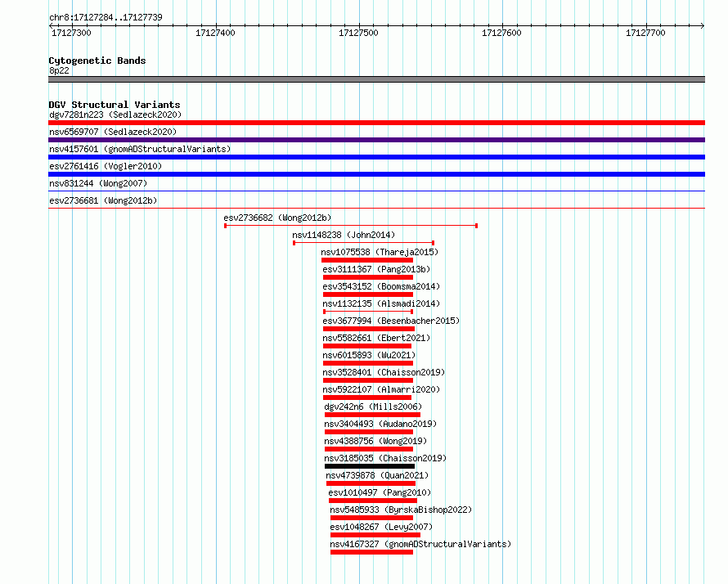The image size is (728, 584).
Task: Click esv3677994 (Besenbacher2015) label
Action: tap(391, 321)
